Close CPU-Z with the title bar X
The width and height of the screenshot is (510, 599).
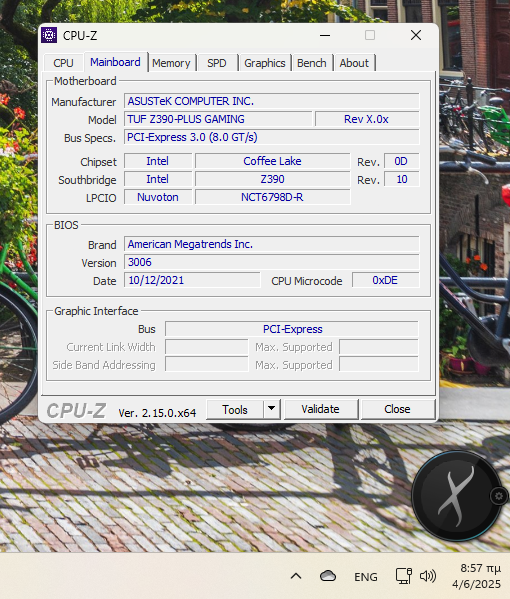click(x=416, y=36)
